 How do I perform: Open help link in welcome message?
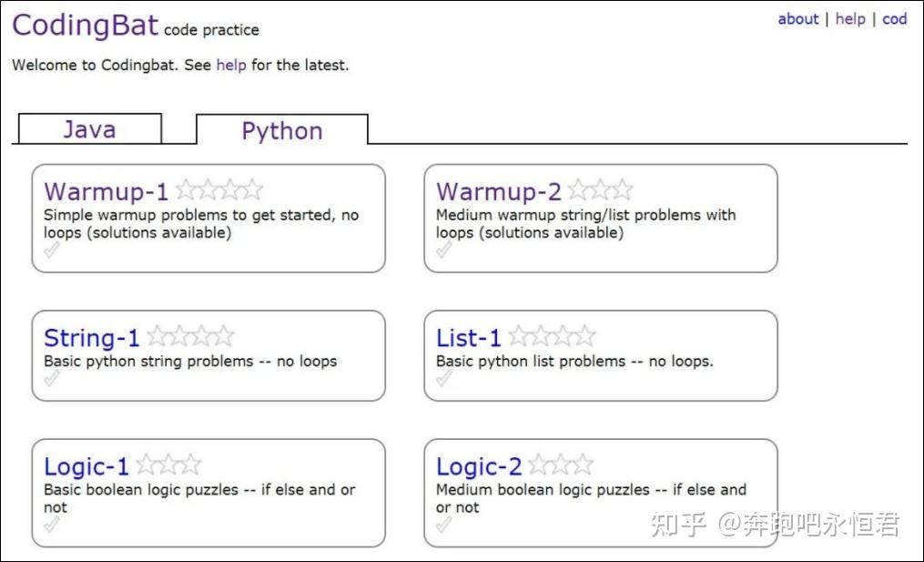click(x=231, y=66)
